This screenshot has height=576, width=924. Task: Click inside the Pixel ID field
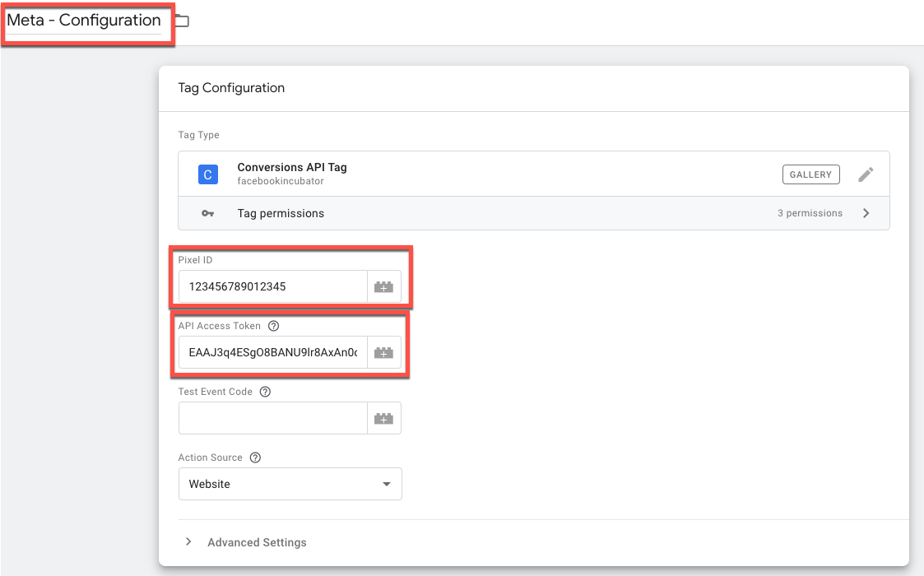coord(273,286)
